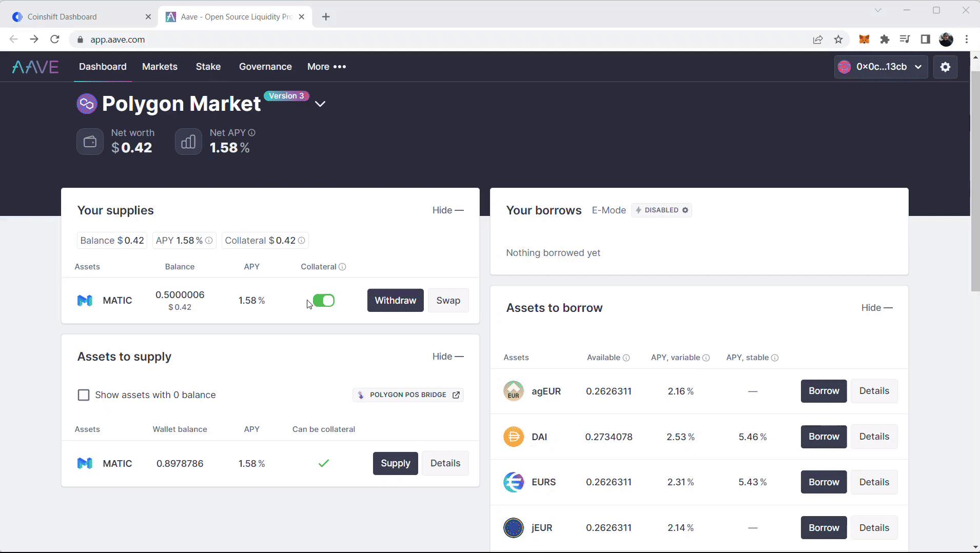Toggle MATIC collateral switch off
This screenshot has height=553, width=980.
coord(324,301)
